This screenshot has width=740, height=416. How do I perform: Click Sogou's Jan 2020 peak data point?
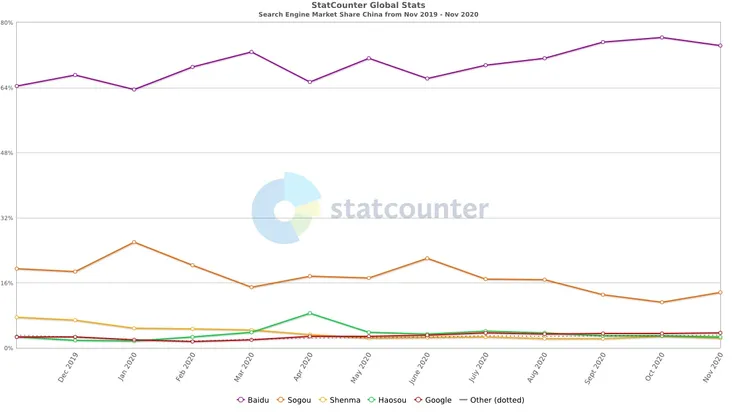click(133, 242)
